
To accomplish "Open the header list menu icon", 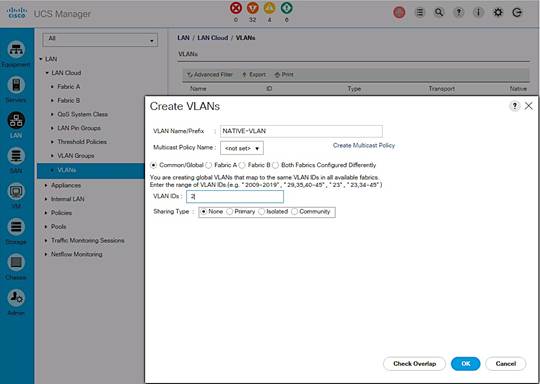I will (x=419, y=13).
